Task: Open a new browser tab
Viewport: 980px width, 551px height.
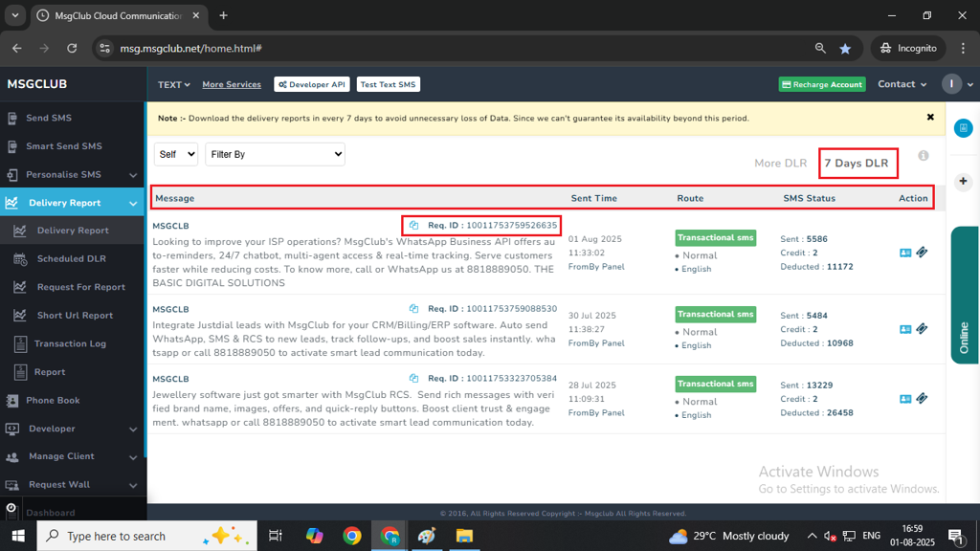Action: coord(223,15)
